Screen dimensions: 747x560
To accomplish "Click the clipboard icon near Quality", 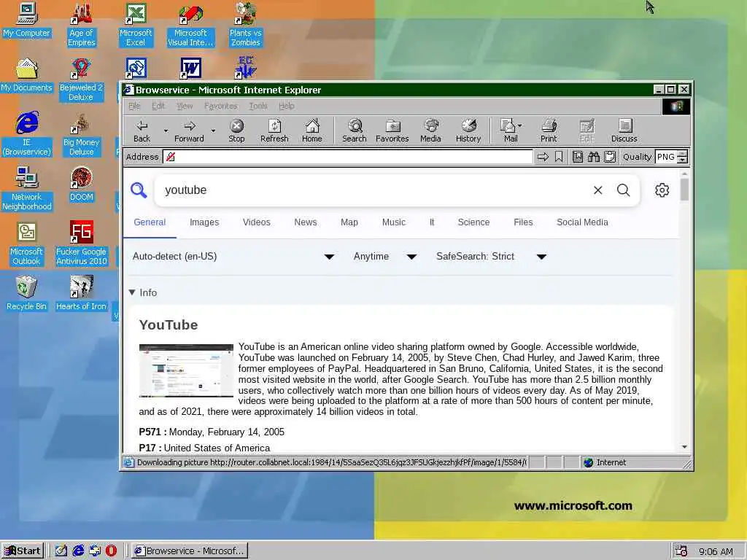I will click(610, 157).
